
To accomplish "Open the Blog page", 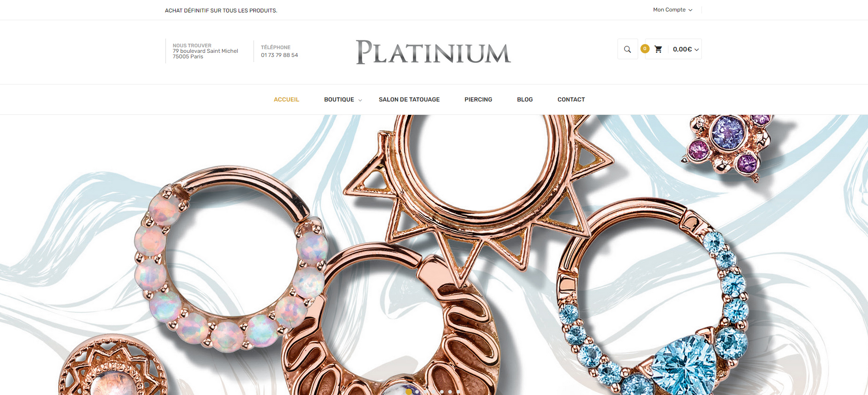I will (x=525, y=100).
